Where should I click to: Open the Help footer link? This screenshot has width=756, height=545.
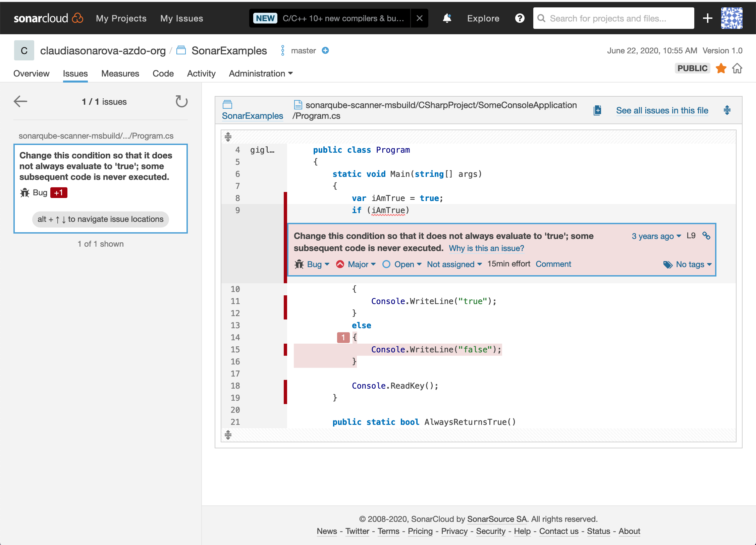point(522,531)
